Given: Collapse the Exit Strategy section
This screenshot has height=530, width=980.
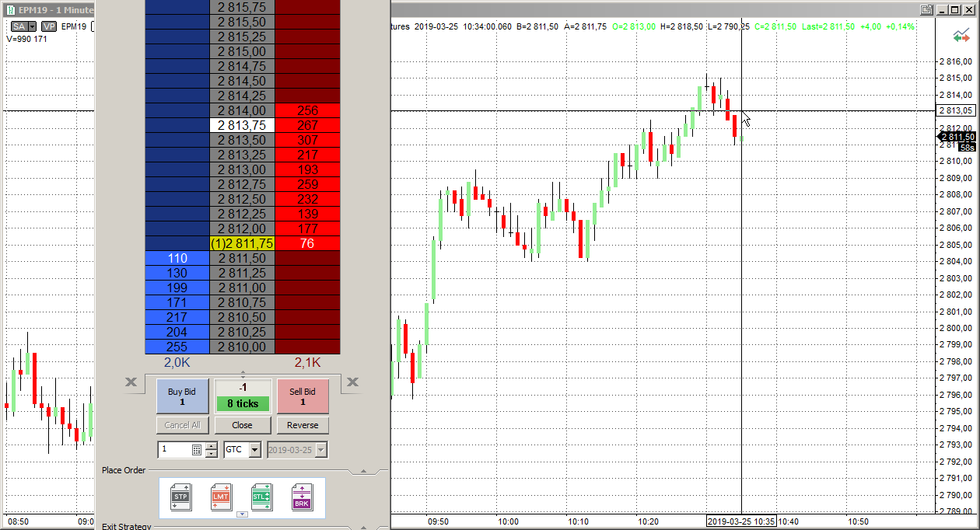Looking at the screenshot, I should [x=362, y=527].
